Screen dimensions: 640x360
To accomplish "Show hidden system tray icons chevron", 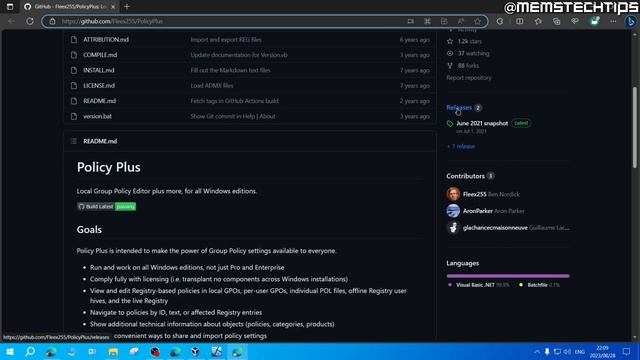I will (x=537, y=352).
